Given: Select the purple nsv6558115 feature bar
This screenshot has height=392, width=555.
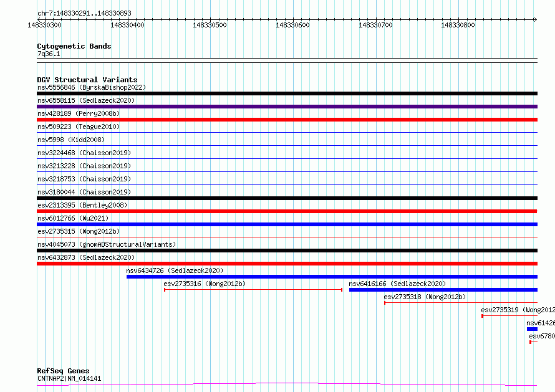Looking at the screenshot, I should tap(287, 107).
